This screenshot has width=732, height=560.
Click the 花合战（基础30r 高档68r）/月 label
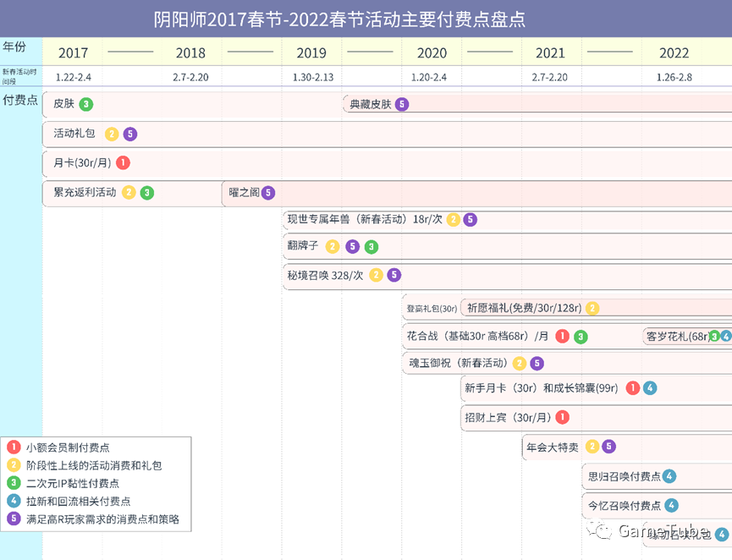pyautogui.click(x=477, y=336)
